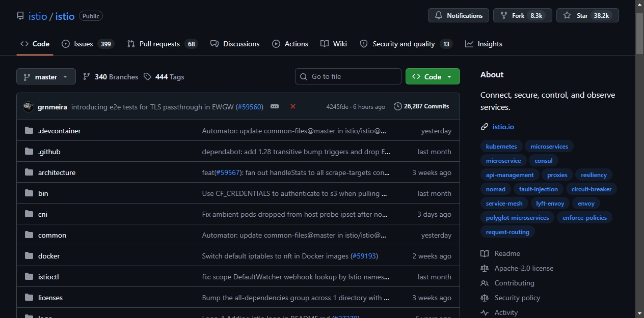Click the architecture folder icon
The image size is (644, 318).
[29, 172]
